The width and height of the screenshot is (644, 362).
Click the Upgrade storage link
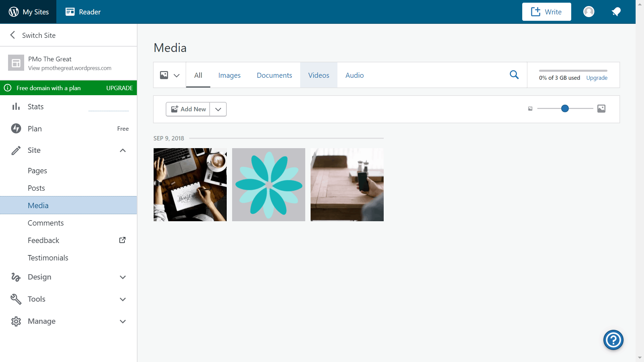click(597, 78)
